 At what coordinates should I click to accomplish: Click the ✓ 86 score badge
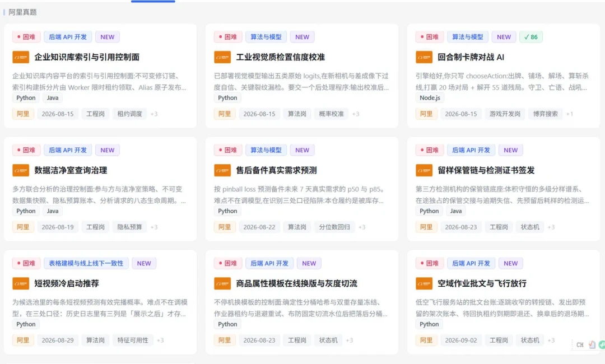531,37
